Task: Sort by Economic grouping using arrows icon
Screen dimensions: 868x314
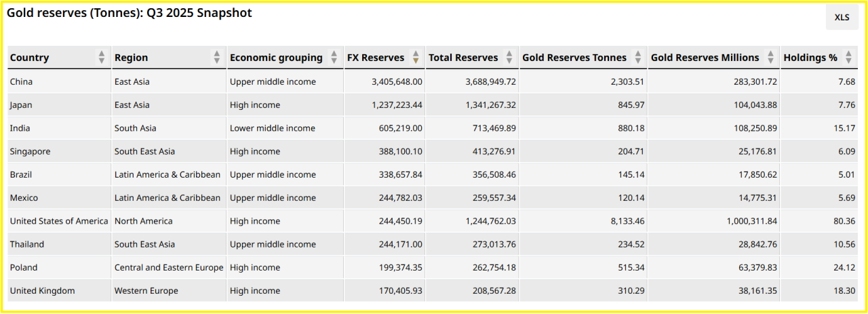Action: [334, 58]
